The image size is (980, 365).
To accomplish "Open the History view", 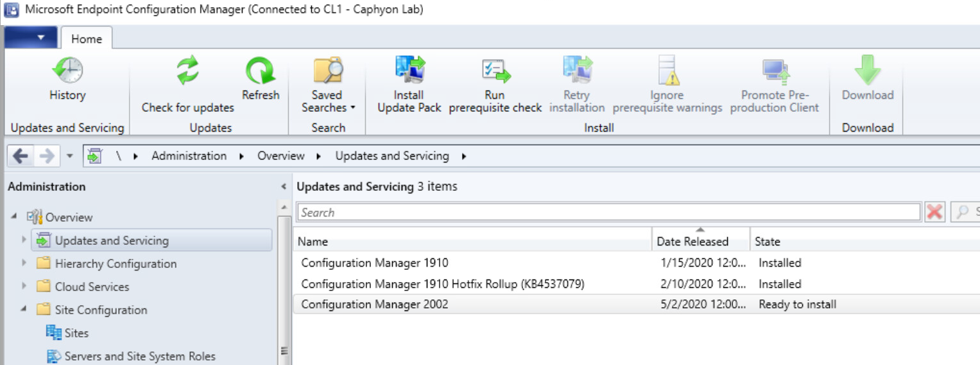I will coord(67,79).
